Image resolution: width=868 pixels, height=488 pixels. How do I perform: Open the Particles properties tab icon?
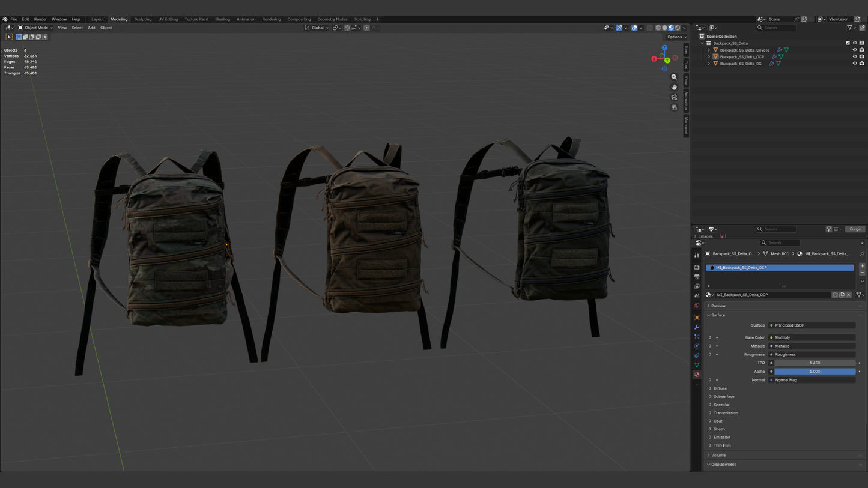(697, 337)
